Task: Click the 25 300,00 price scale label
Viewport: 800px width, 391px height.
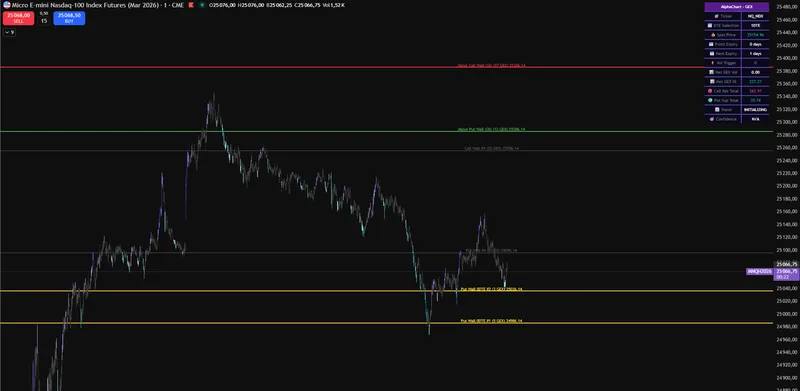Action: click(x=787, y=122)
